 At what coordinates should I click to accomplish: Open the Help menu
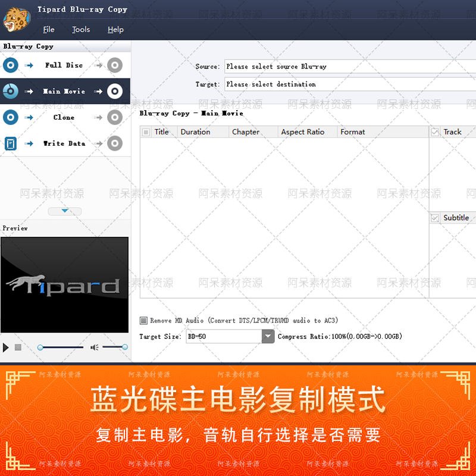(x=115, y=29)
